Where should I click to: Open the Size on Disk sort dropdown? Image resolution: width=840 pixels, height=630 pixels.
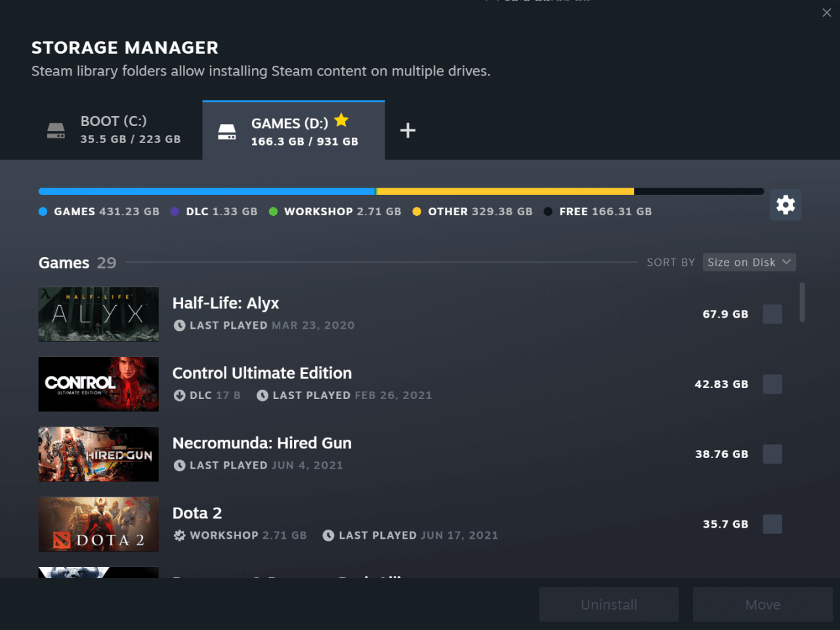tap(749, 262)
